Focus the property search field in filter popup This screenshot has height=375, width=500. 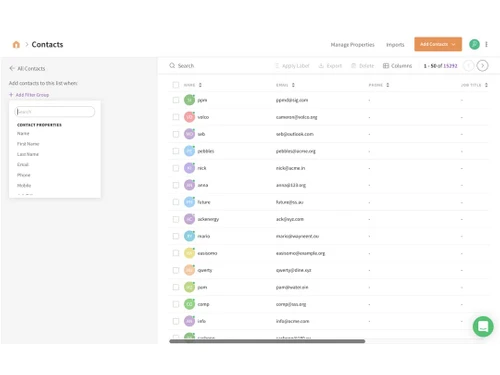pyautogui.click(x=55, y=112)
